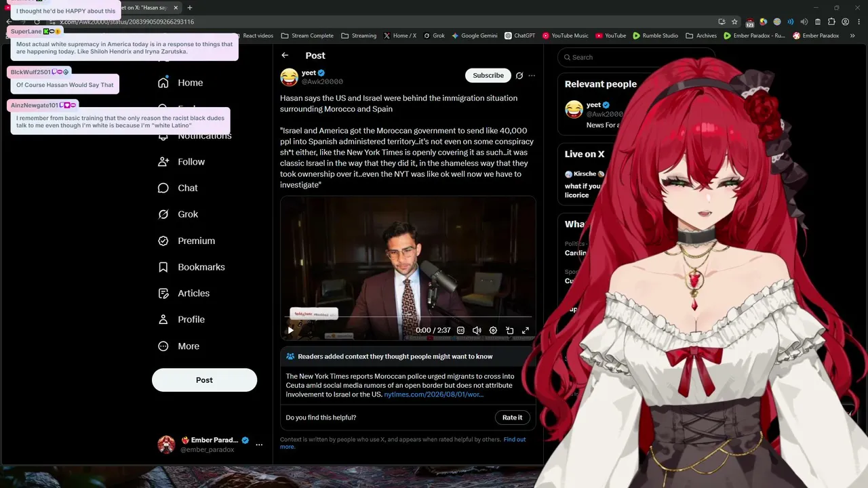Open the Kirsche live broadcast entry

[583, 185]
